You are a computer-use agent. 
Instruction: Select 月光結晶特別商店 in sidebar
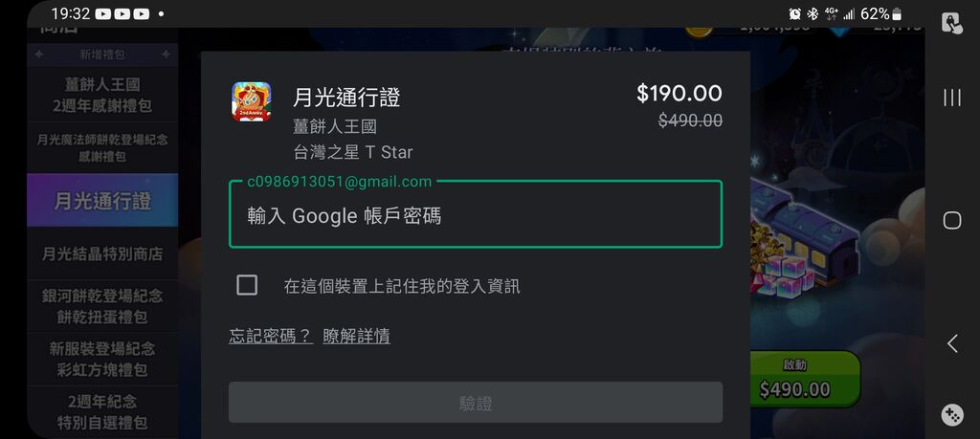[x=102, y=253]
